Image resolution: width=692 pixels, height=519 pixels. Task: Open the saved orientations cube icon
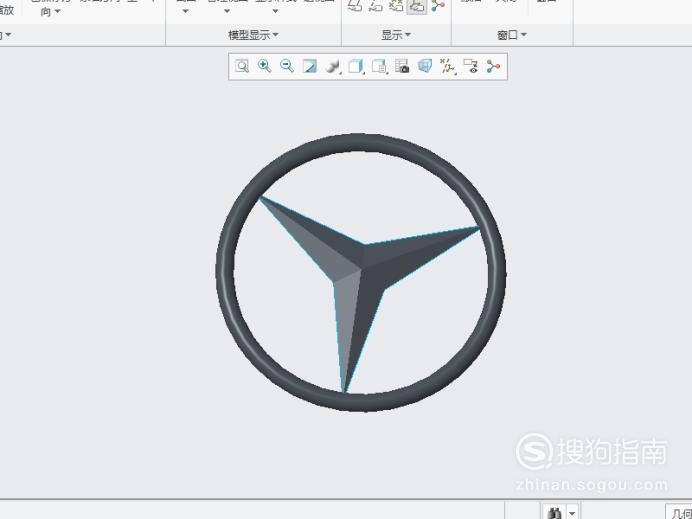[x=356, y=67]
